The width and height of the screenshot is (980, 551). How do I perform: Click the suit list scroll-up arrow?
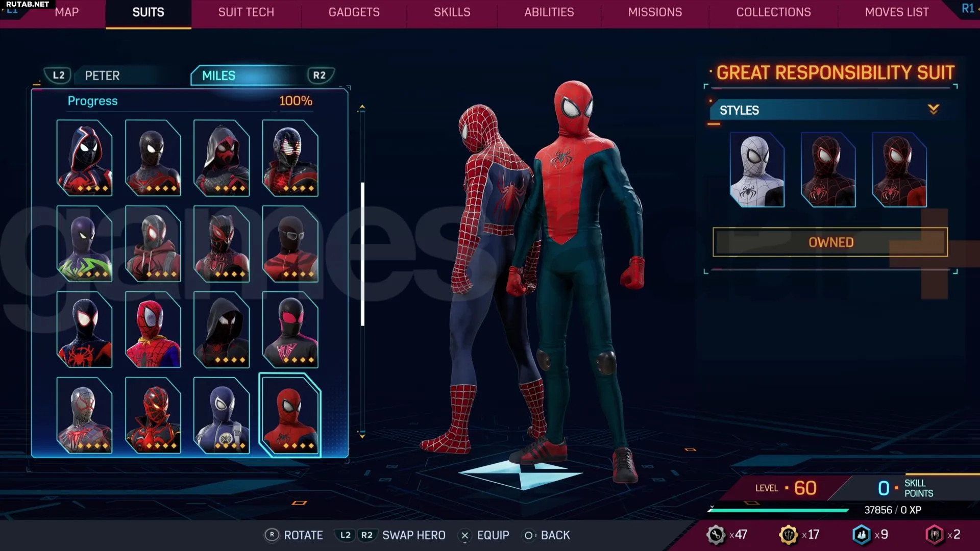click(362, 108)
